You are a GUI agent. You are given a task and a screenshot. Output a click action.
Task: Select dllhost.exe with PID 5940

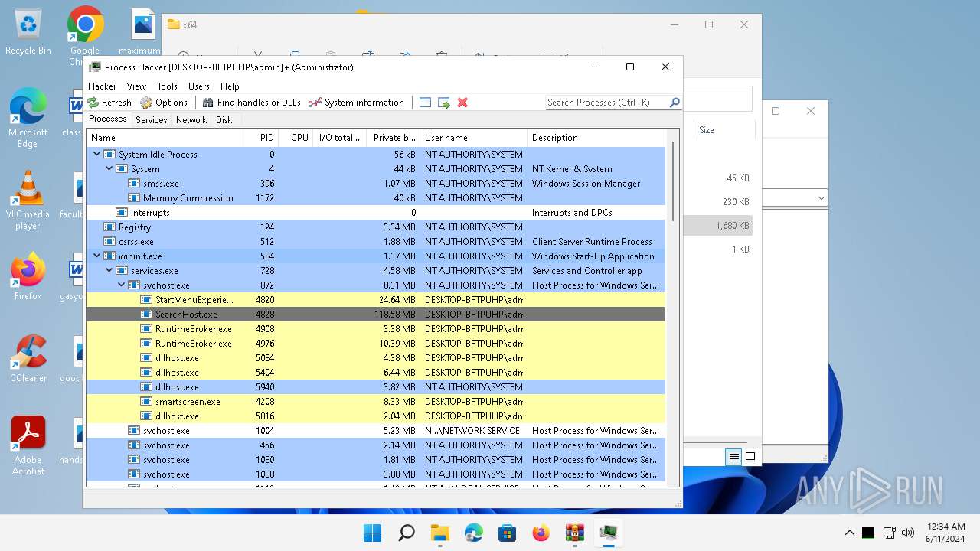[376, 386]
